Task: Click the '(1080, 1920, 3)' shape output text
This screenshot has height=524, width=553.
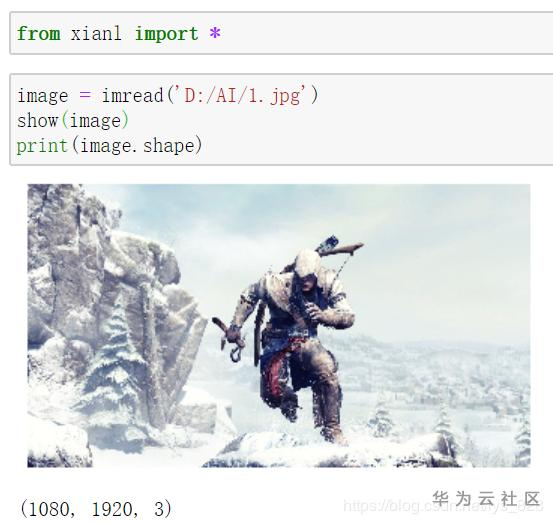Action: (96, 509)
